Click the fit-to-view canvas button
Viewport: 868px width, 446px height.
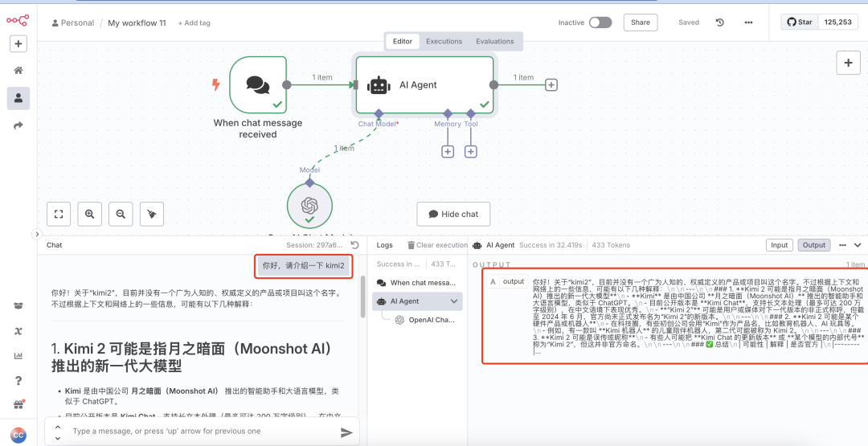[x=59, y=214]
